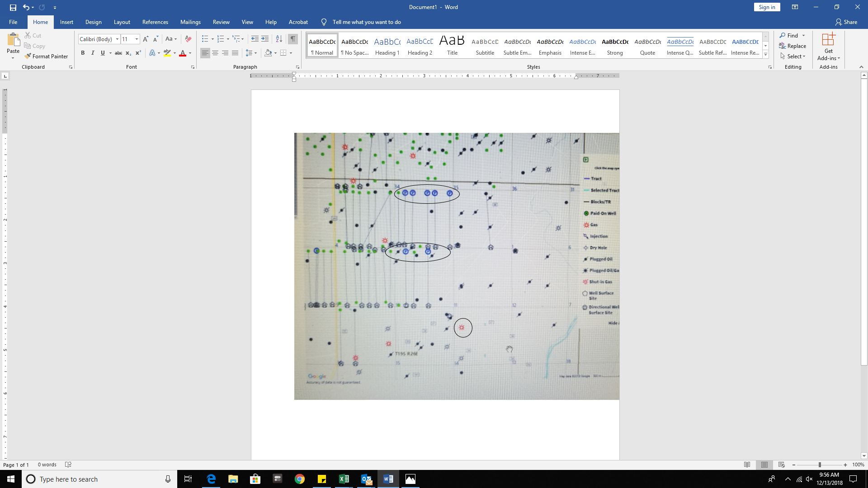Toggle Underline formatting

[103, 53]
